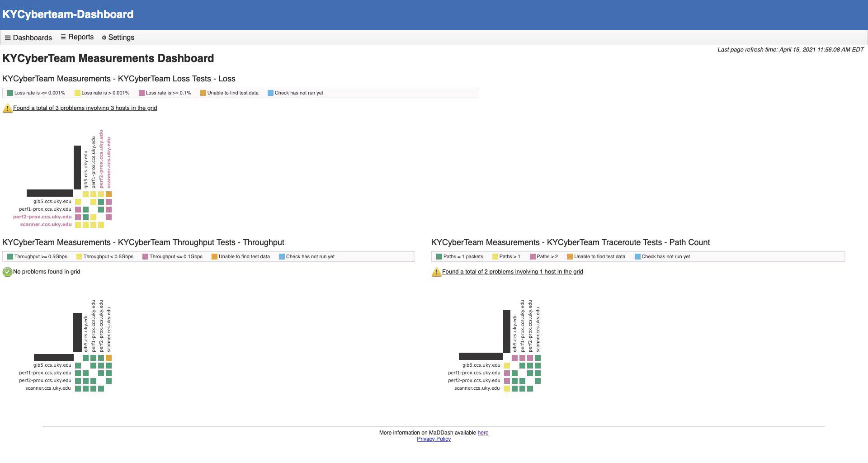Click pink 'Throughput <= 0.1Gbps' legend swatch
868x463 pixels.
[145, 256]
